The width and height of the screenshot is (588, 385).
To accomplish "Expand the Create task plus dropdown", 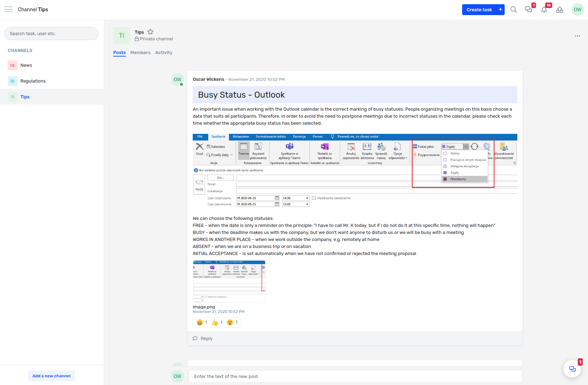I will pos(500,10).
